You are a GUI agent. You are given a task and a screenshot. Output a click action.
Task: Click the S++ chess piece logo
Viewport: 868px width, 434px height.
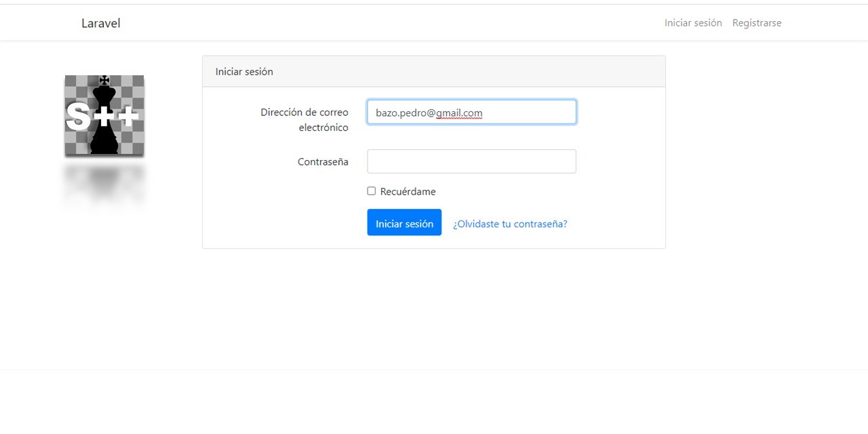(x=104, y=115)
